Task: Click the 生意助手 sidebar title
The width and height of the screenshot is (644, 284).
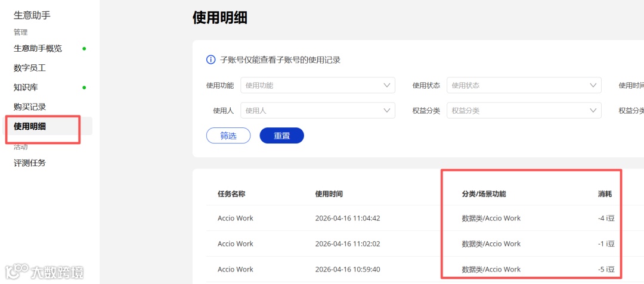Action: tap(32, 15)
